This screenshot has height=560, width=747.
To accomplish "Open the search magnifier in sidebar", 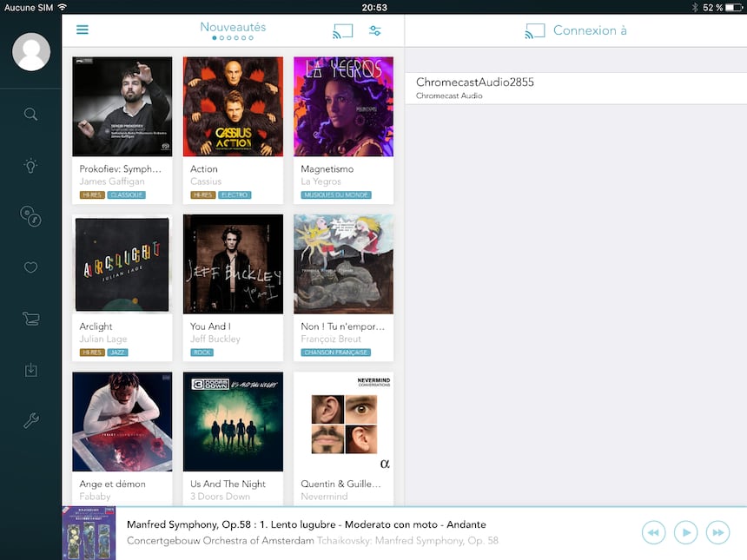I will [31, 115].
